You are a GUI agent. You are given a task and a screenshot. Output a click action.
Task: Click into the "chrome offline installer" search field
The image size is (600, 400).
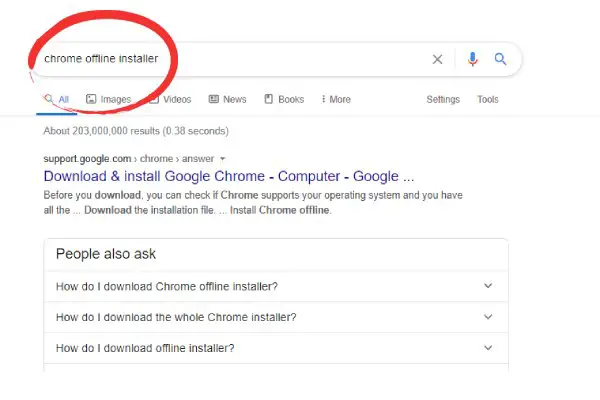click(x=230, y=59)
